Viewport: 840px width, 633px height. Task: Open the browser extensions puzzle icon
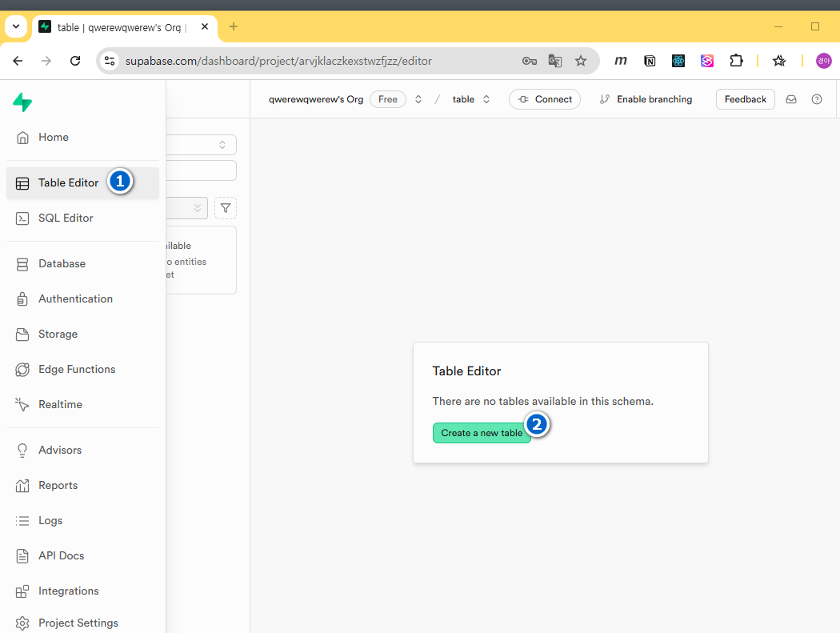[x=736, y=61]
